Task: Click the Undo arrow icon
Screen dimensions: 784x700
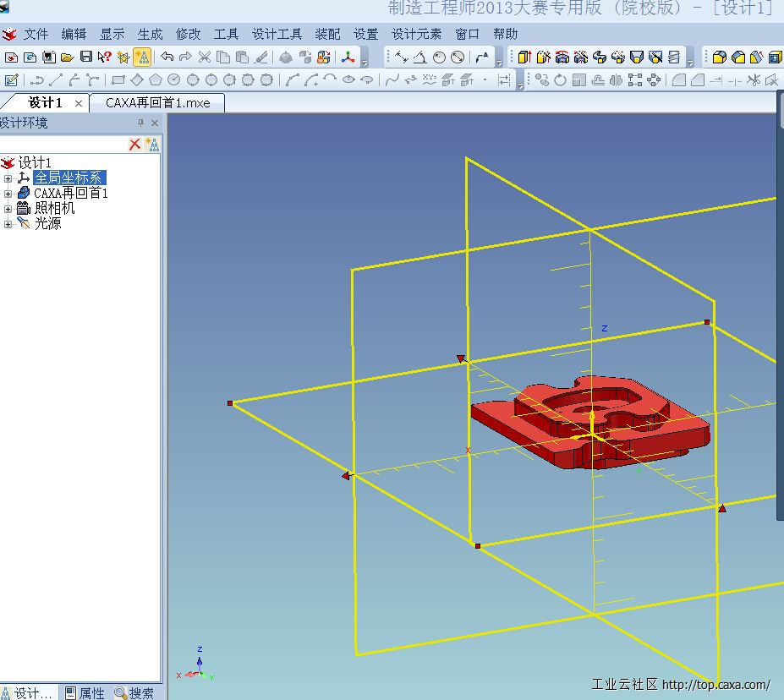Action: click(167, 57)
